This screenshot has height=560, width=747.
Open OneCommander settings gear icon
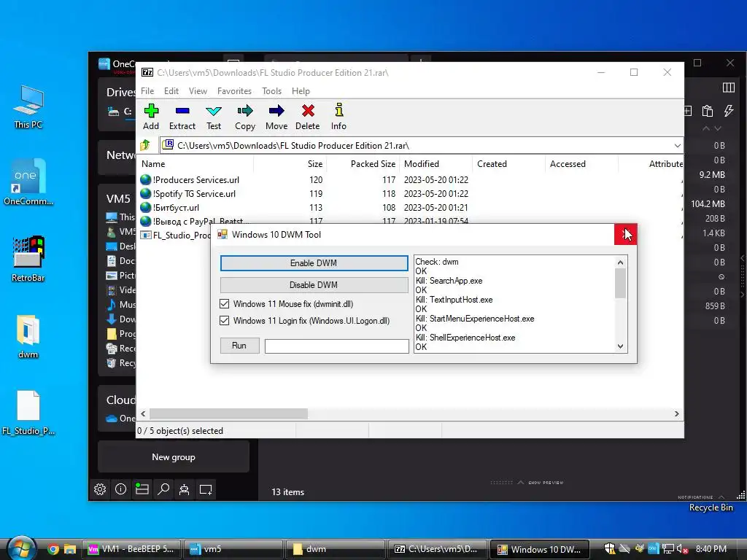point(100,489)
